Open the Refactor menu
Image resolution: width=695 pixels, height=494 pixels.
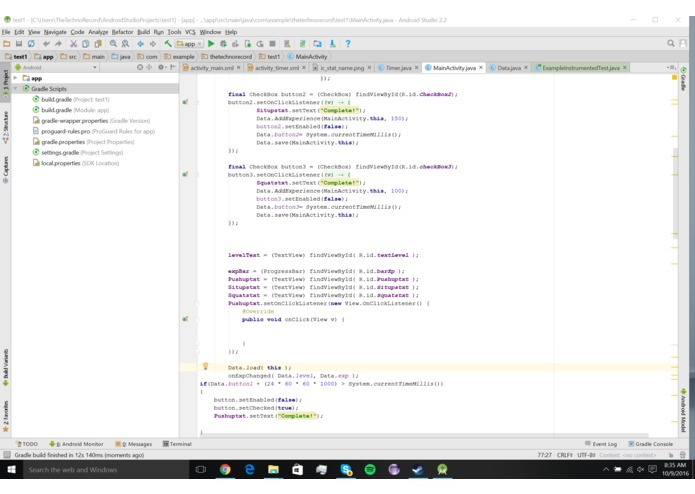122,32
